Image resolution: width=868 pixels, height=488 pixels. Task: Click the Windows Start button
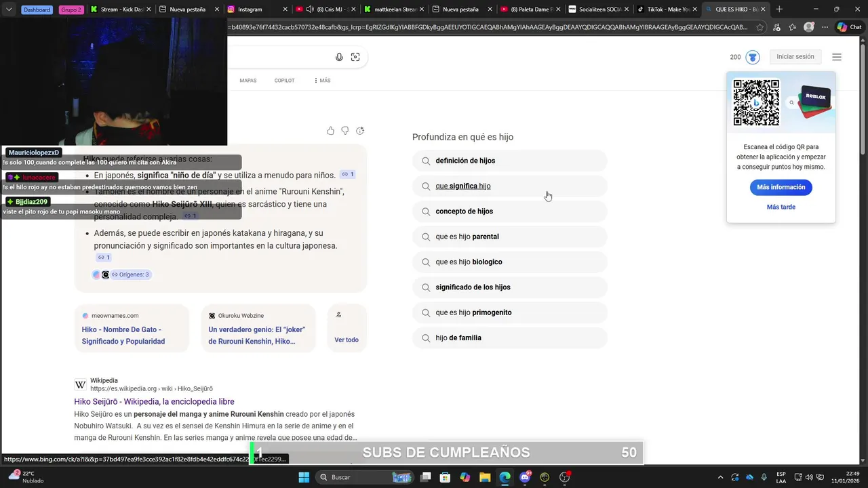pyautogui.click(x=304, y=477)
